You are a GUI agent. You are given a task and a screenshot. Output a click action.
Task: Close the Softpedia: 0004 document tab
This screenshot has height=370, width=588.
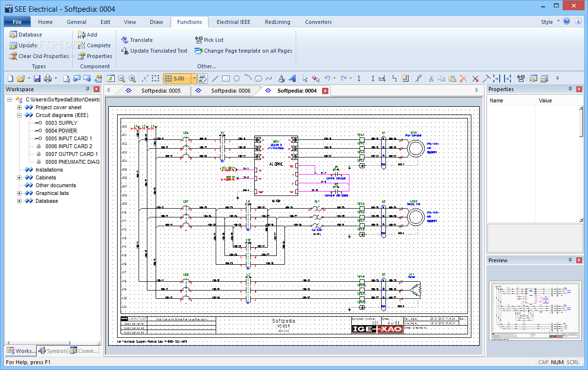[325, 91]
